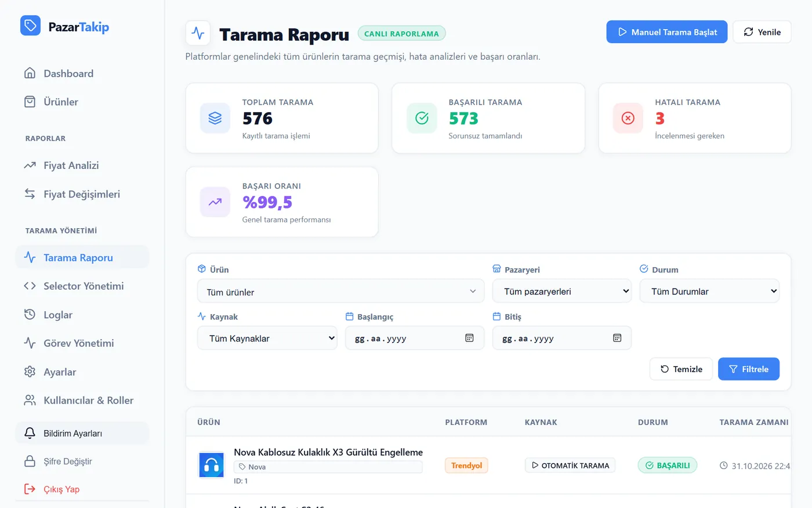This screenshot has height=508, width=812.
Task: Click the Başlangıç date input field
Action: pyautogui.click(x=415, y=338)
